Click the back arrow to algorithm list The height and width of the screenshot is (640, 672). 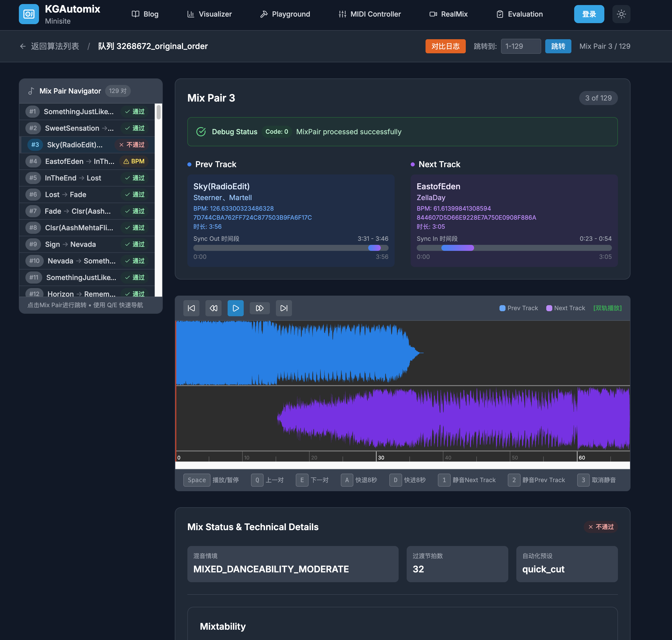point(23,46)
